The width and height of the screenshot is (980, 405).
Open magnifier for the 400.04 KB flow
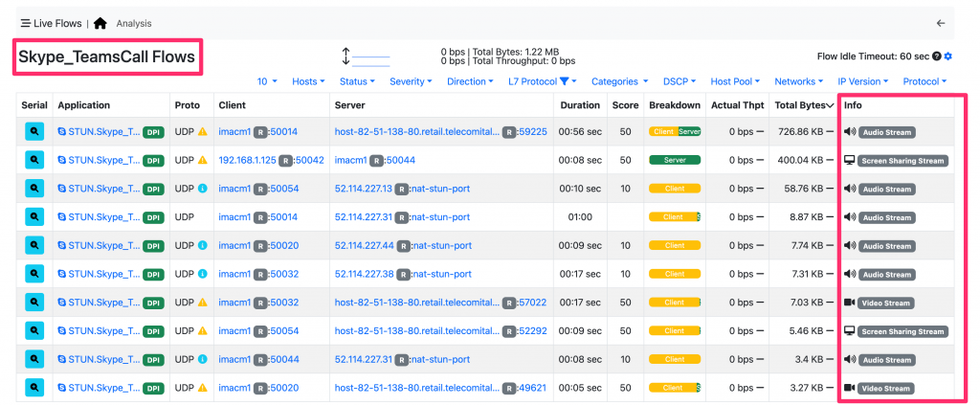[34, 160]
